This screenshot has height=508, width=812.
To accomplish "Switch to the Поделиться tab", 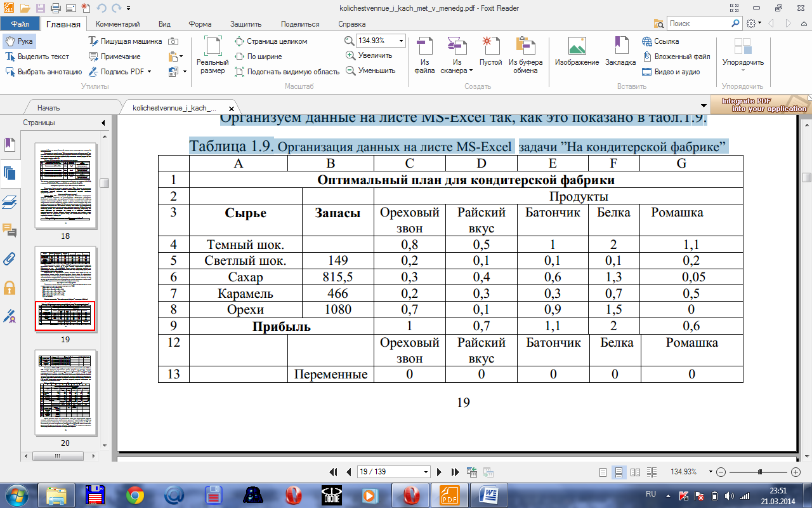I will (300, 24).
